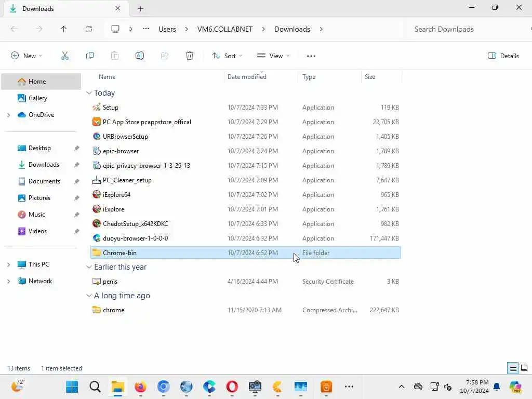Add a new tab
Screen dimensions: 532x399
[x=140, y=9]
